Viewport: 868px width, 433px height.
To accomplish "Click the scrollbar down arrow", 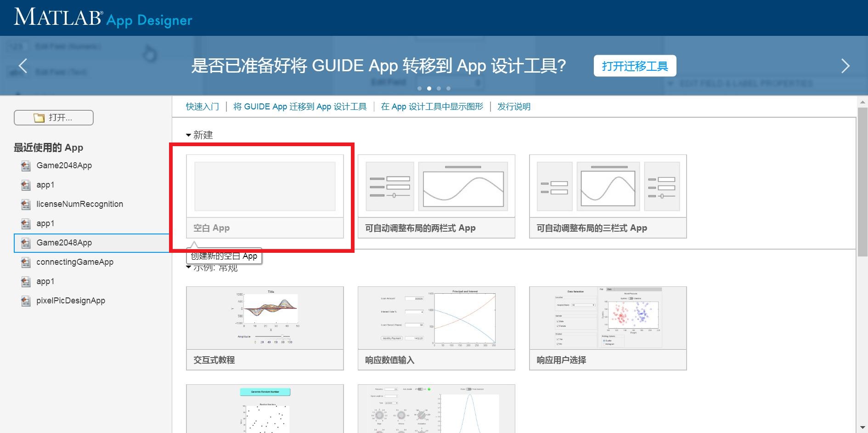I will pyautogui.click(x=862, y=428).
